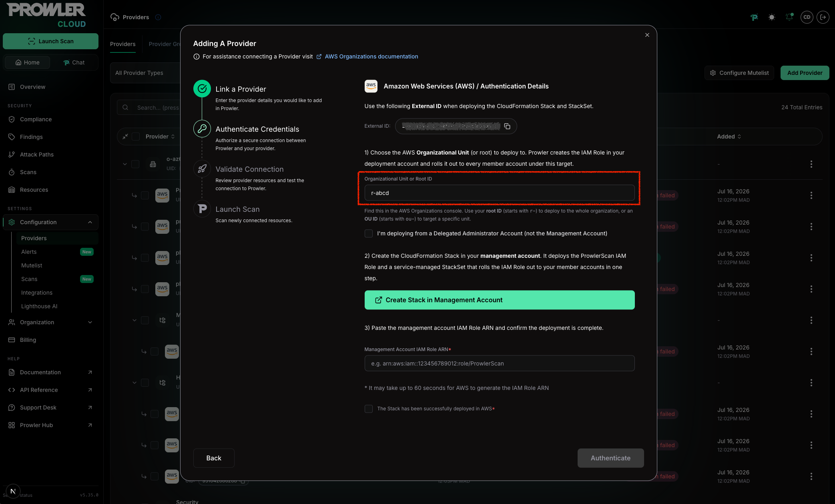Screen dimensions: 835x504
Task: Click Configure Mutelist button
Action: click(739, 73)
